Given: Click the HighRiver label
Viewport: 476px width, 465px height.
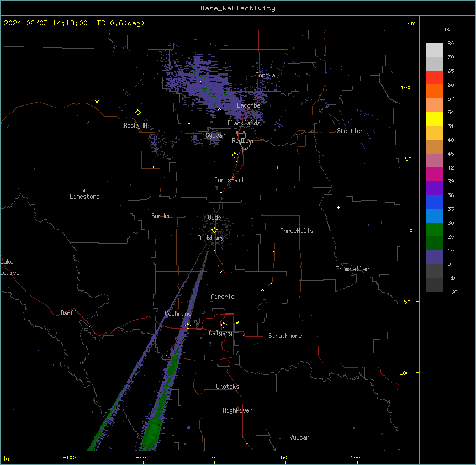Looking at the screenshot, I should click(237, 410).
